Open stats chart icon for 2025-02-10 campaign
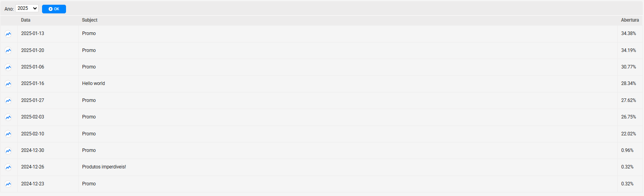 tap(8, 134)
